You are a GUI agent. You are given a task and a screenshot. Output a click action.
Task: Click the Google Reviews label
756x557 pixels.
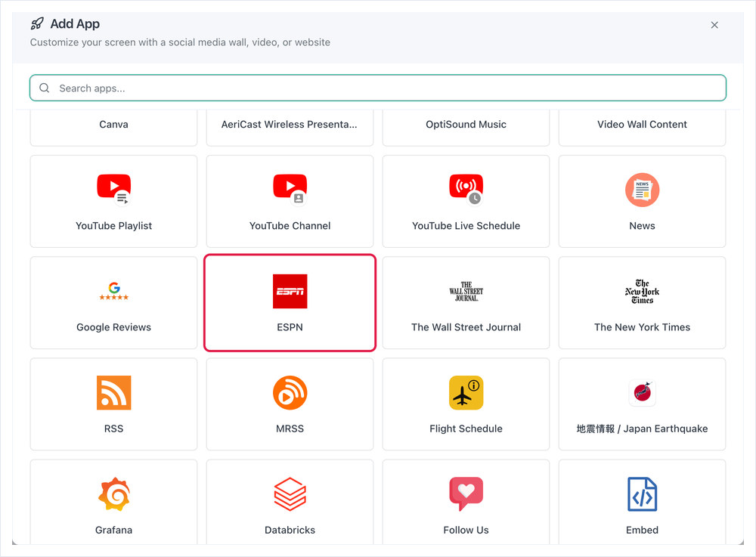coord(114,327)
